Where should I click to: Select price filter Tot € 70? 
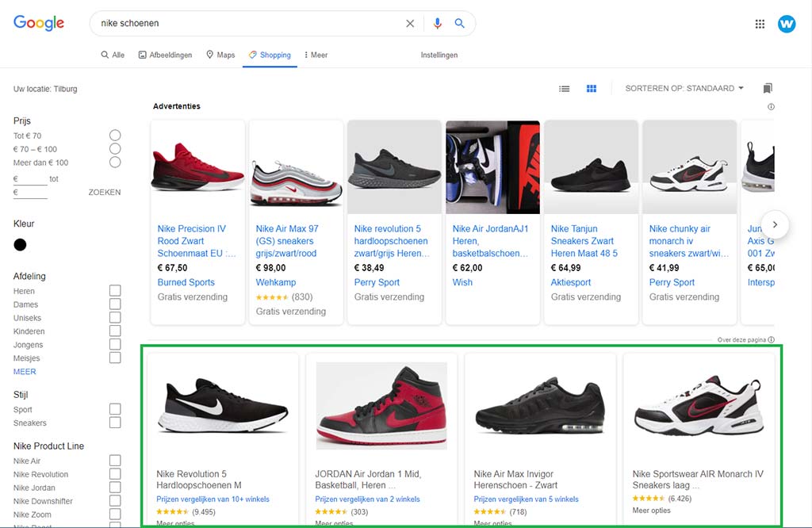(x=115, y=135)
